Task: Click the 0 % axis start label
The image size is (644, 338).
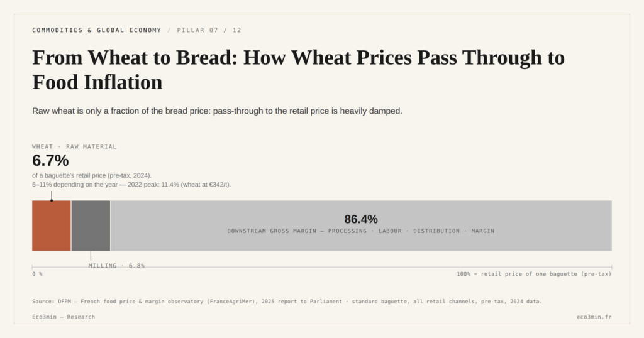Action: tap(37, 273)
